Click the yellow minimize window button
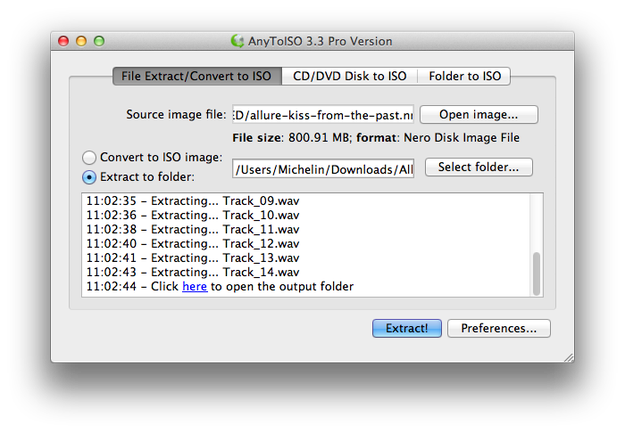This screenshot has height=433, width=625. [x=81, y=41]
